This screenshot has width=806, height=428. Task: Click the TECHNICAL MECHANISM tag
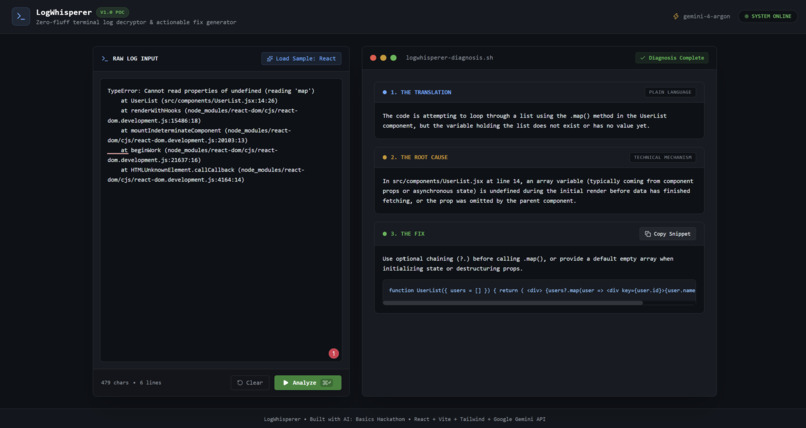point(663,158)
